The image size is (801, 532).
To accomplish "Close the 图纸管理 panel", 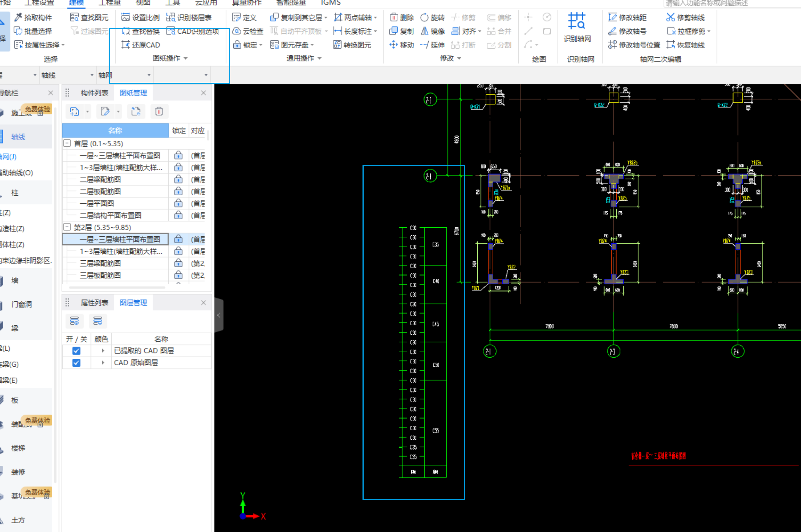I will 203,93.
